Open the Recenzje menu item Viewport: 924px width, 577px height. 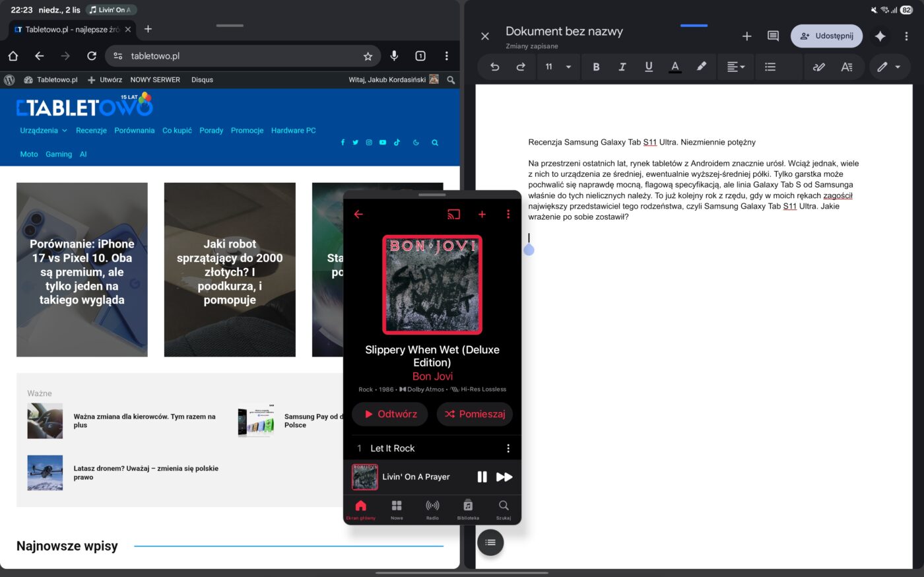click(91, 131)
